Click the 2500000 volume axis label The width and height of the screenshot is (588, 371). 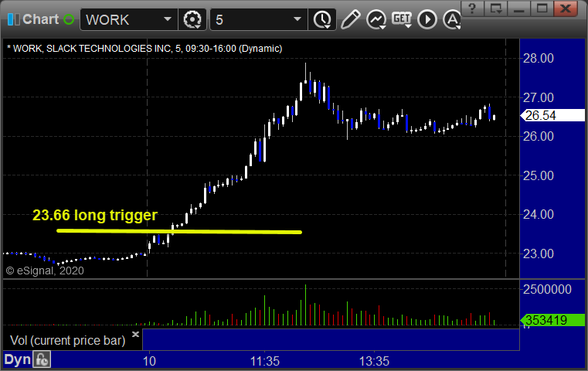[x=547, y=289]
